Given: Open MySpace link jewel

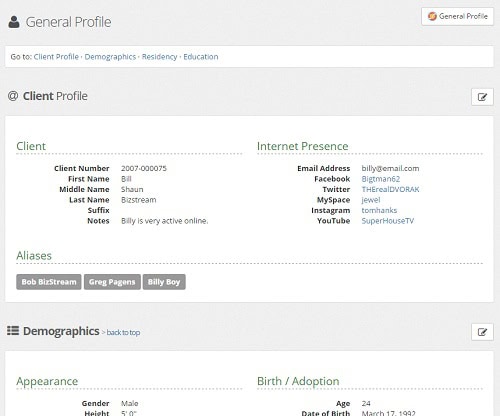Looking at the screenshot, I should [371, 200].
